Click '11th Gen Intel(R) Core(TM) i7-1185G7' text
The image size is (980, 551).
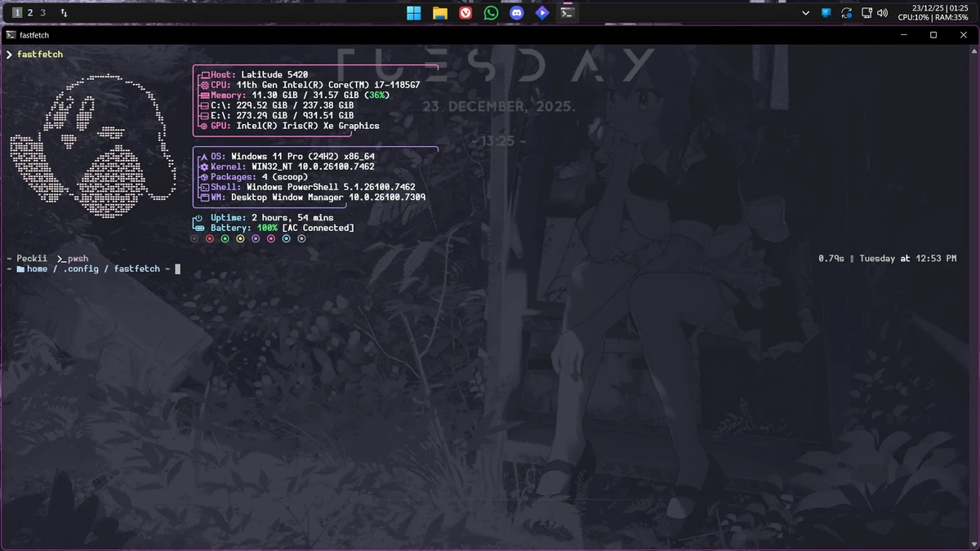tap(328, 85)
